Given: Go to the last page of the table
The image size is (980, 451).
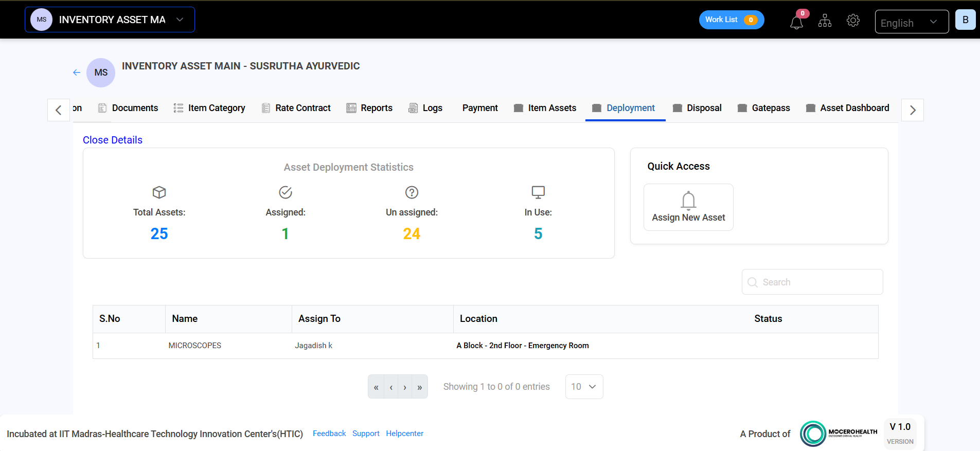Looking at the screenshot, I should 420,387.
